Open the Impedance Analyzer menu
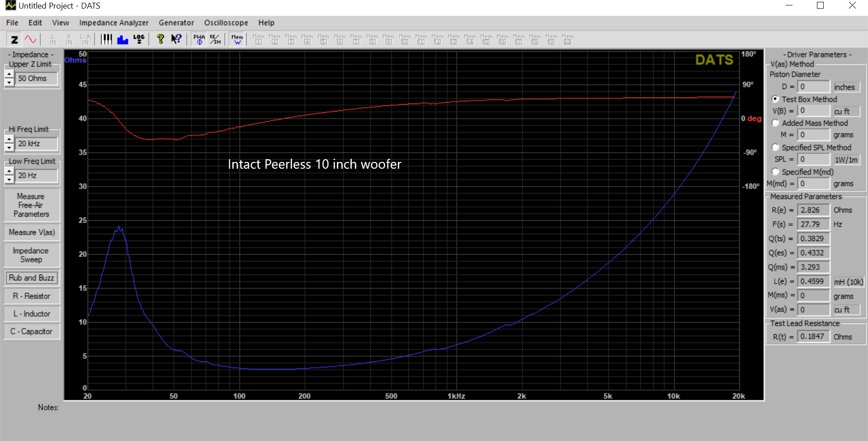The width and height of the screenshot is (868, 441). [114, 23]
